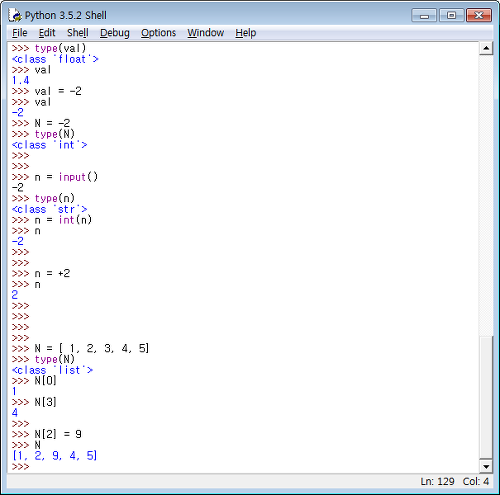Click the output '[1, 2, 9, 4, 5]'

tap(54, 456)
